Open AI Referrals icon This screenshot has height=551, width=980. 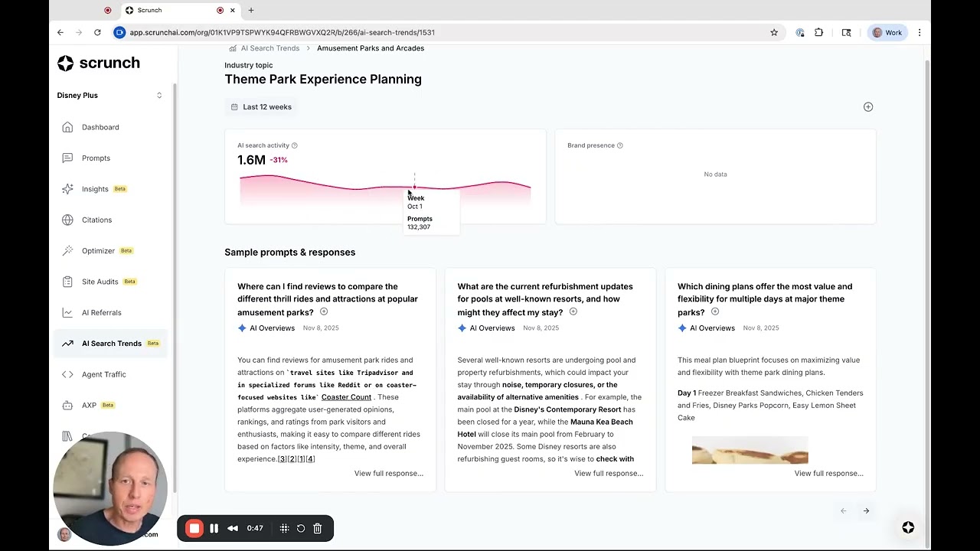pos(67,312)
